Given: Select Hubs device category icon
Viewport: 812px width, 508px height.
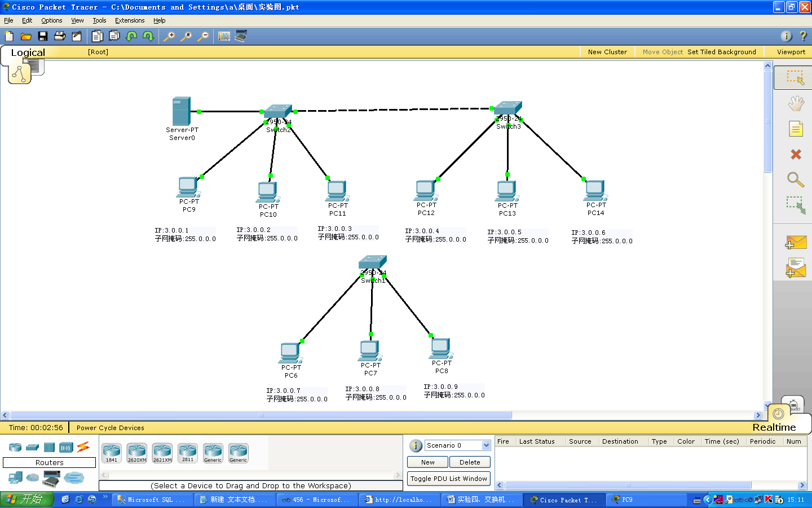Looking at the screenshot, I should (x=49, y=448).
